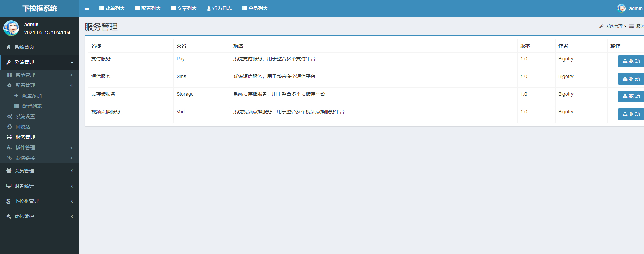Click the chain link icon beside 友情链接
Viewport: 644px width, 254px height.
[x=10, y=158]
